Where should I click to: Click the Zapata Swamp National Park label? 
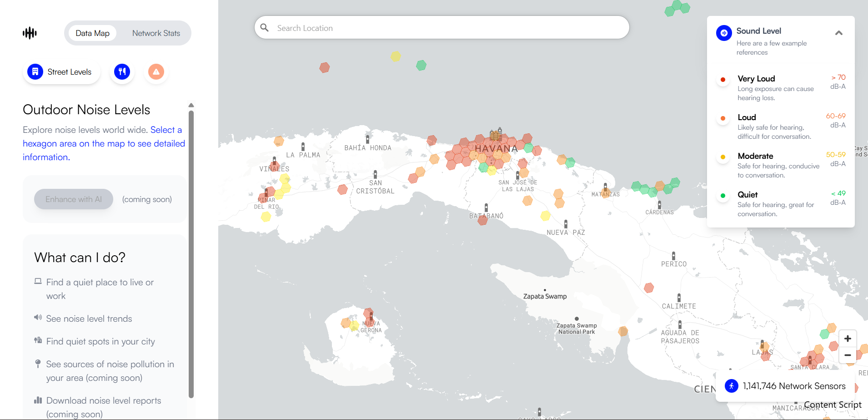tap(577, 329)
